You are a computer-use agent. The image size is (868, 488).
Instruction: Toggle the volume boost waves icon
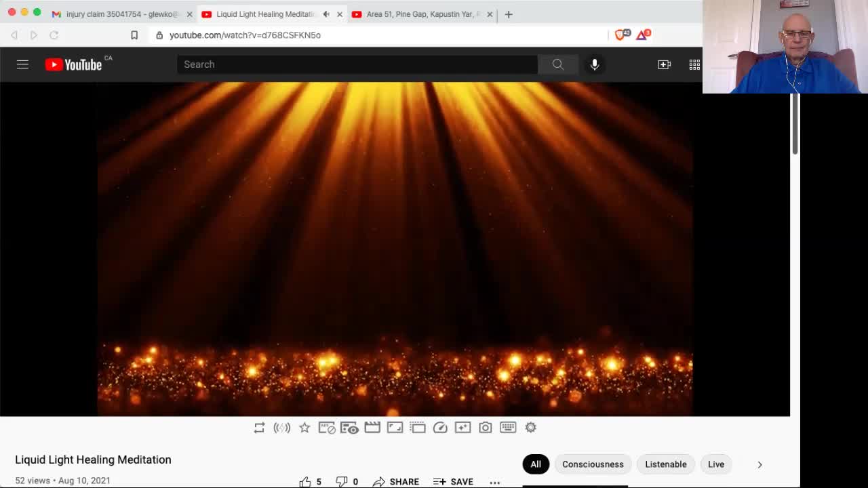coord(282,428)
